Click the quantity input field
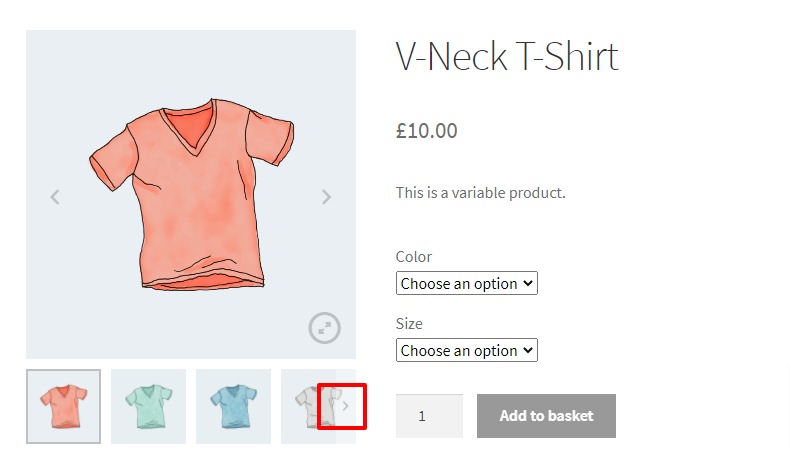Image resolution: width=790 pixels, height=469 pixels. (429, 416)
